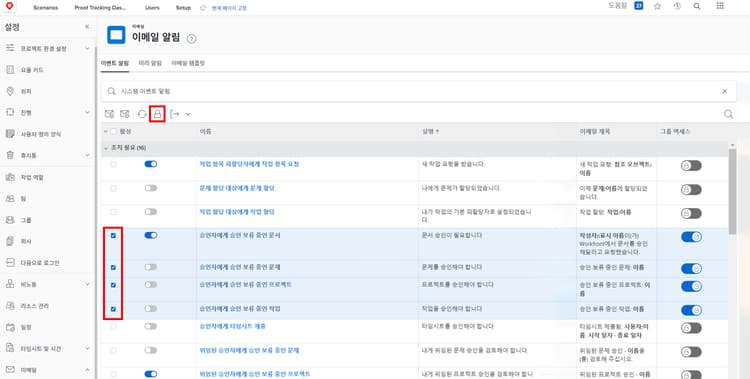Toggle active switch for 타임시트 제출 row
750x379 pixels.
151,326
